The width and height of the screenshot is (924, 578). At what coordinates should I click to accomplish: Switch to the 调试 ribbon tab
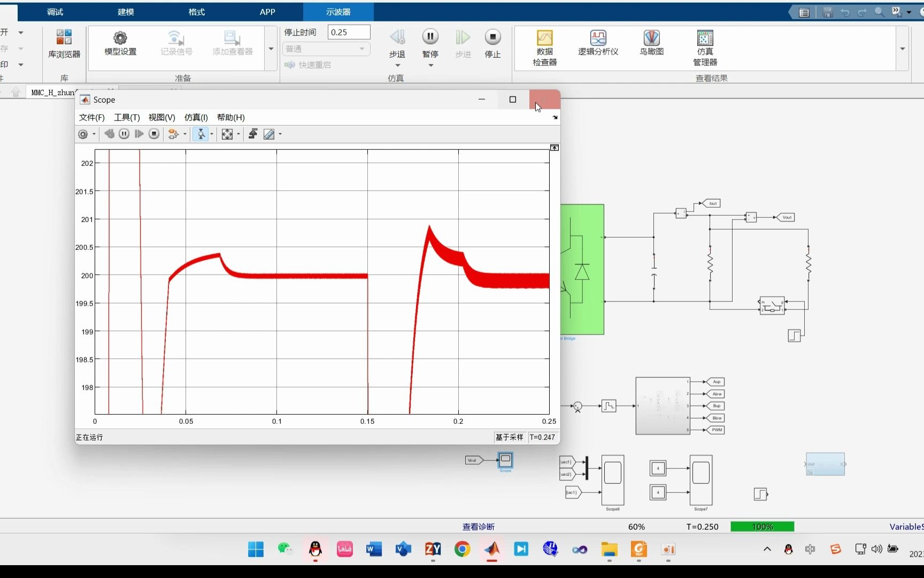55,12
